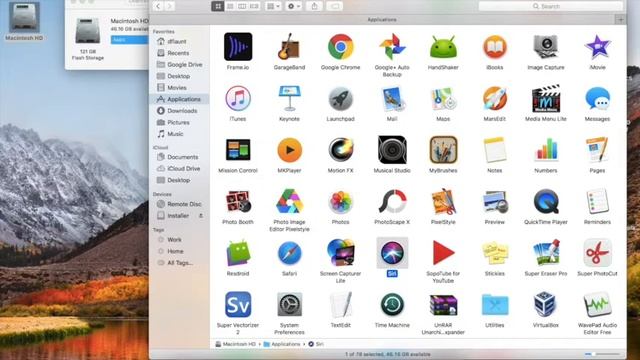Select the MyBrushes icon
The width and height of the screenshot is (640, 360).
pyautogui.click(x=443, y=150)
